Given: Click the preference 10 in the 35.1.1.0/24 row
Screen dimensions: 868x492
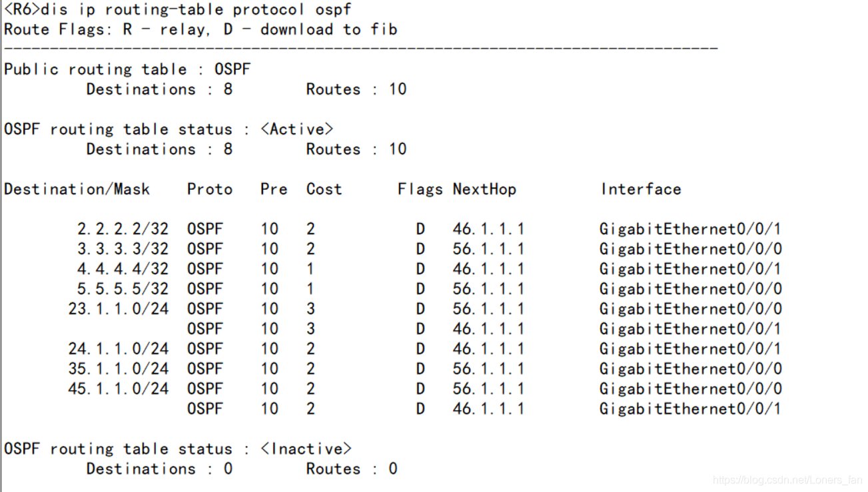Looking at the screenshot, I should pos(270,369).
